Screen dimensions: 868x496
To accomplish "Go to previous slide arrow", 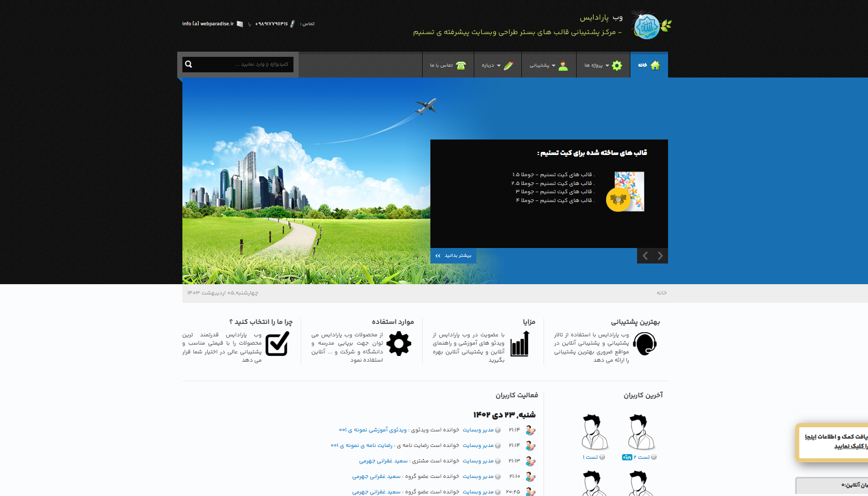I will point(645,256).
